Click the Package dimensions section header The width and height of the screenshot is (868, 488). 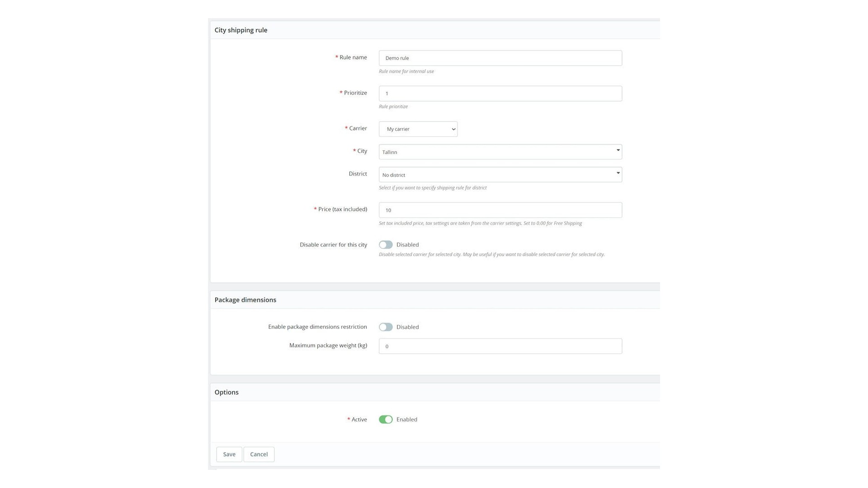click(245, 300)
